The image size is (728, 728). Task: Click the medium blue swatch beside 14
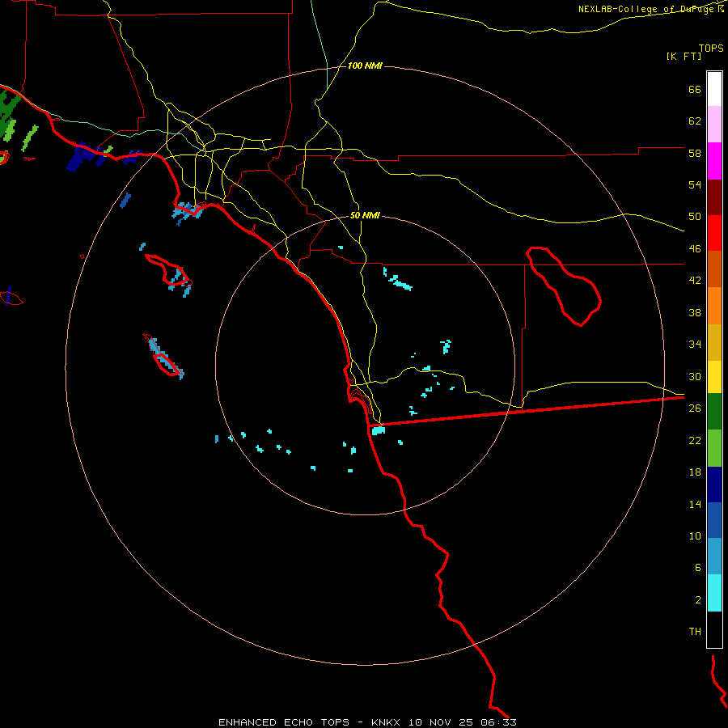[714, 520]
